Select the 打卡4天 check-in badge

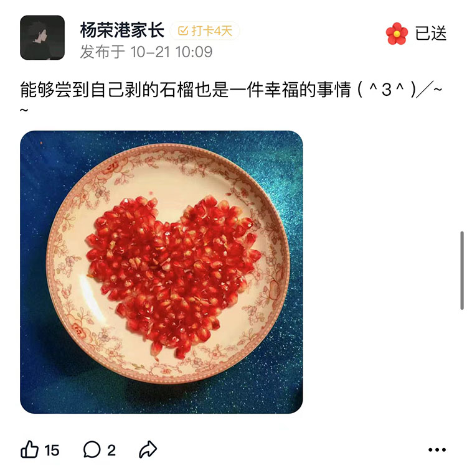click(205, 31)
